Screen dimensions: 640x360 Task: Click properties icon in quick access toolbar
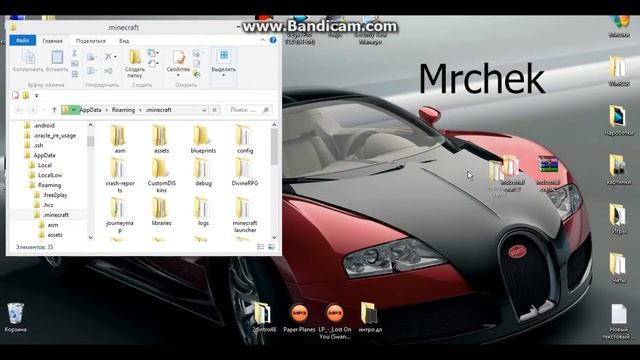16,96
